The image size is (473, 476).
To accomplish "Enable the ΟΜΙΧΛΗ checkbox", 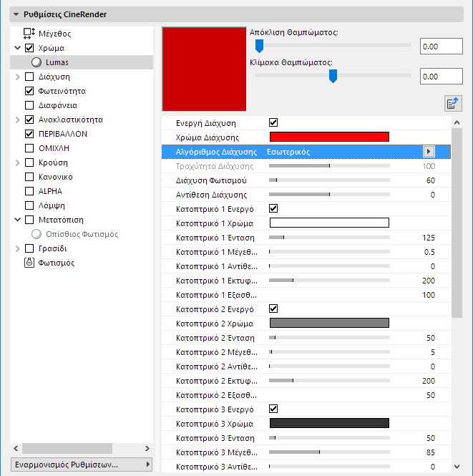I will pyautogui.click(x=29, y=148).
